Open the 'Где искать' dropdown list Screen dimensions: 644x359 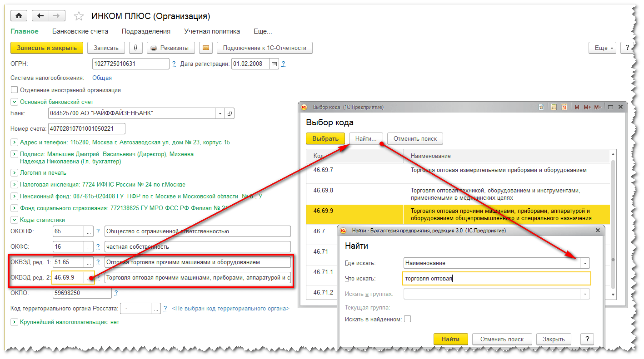[585, 263]
